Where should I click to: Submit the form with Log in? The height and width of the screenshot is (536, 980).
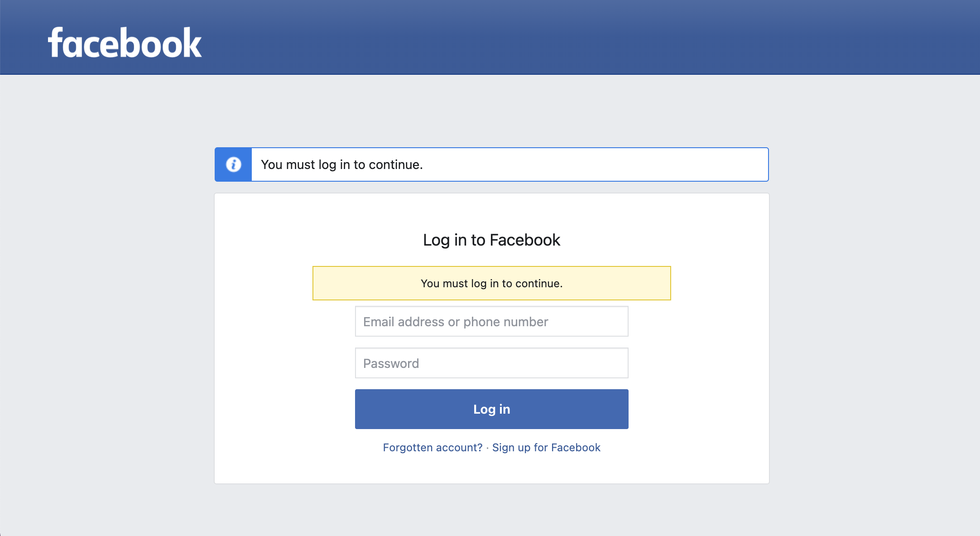[491, 409]
